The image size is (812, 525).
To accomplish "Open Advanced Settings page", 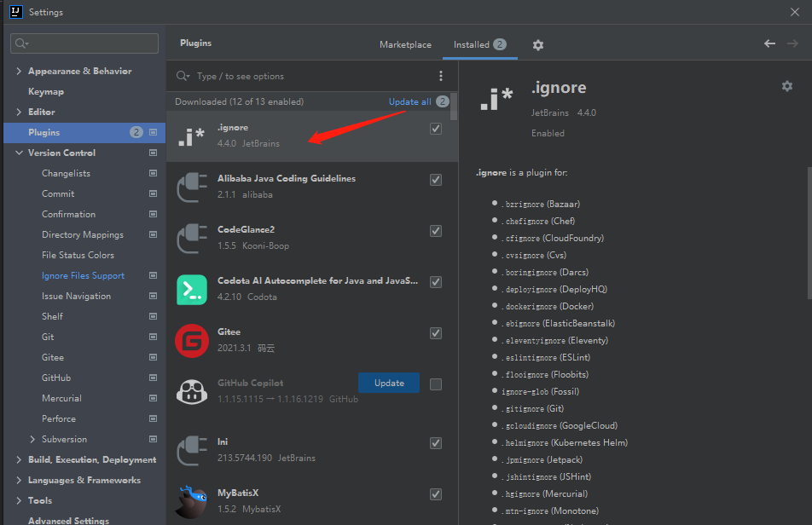I will tap(68, 520).
